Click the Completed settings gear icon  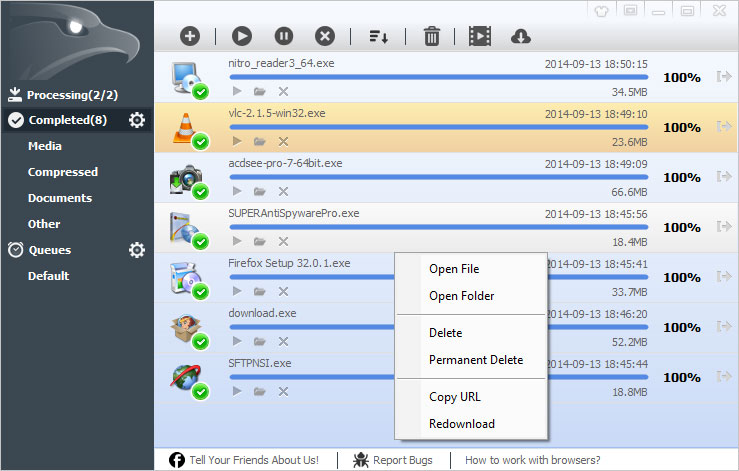[x=137, y=120]
